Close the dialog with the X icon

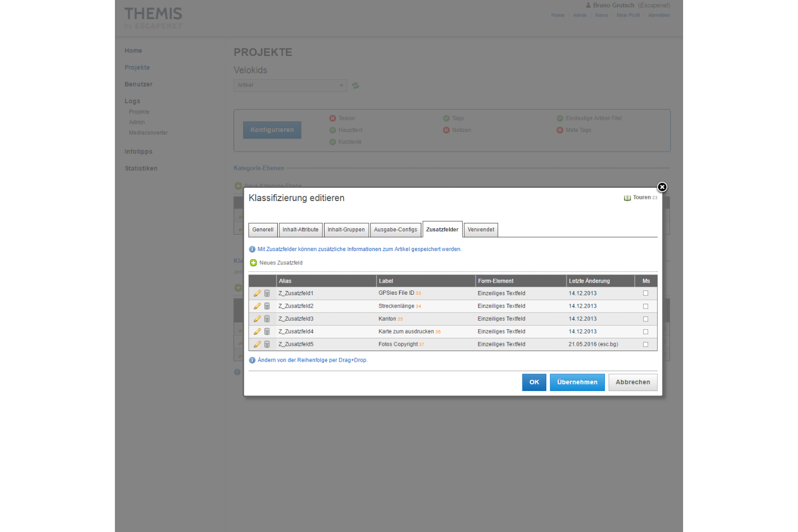tap(662, 187)
